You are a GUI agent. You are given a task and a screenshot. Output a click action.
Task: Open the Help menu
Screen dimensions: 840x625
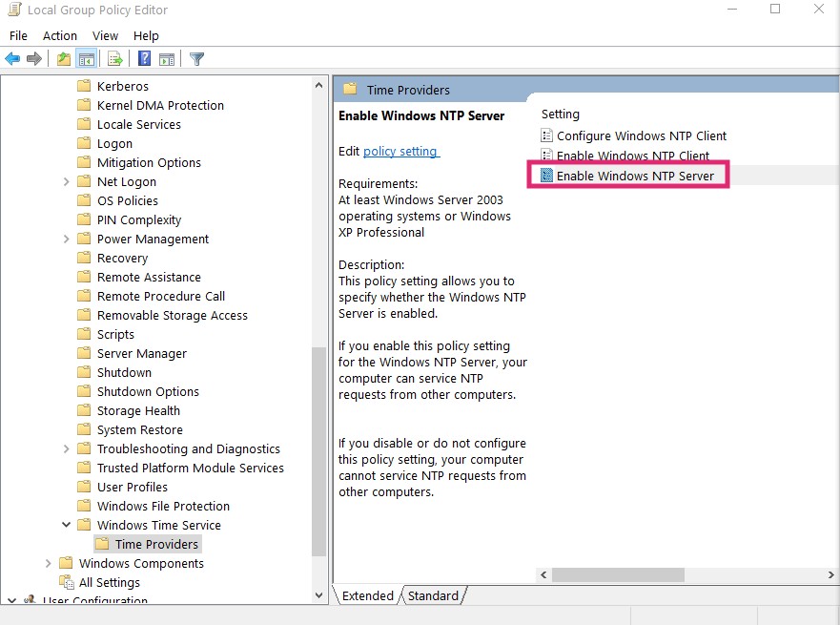146,36
